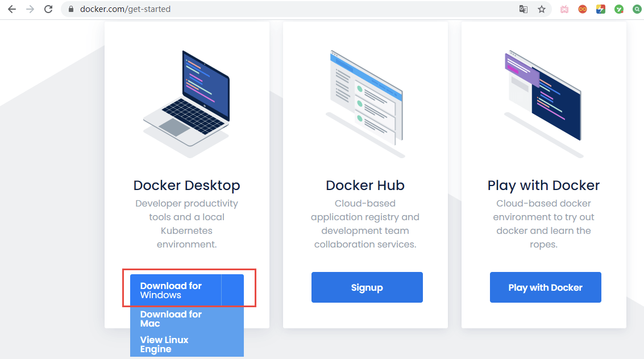Image resolution: width=644 pixels, height=359 pixels.
Task: Open the Google Translate icon in address bar
Action: (x=523, y=9)
